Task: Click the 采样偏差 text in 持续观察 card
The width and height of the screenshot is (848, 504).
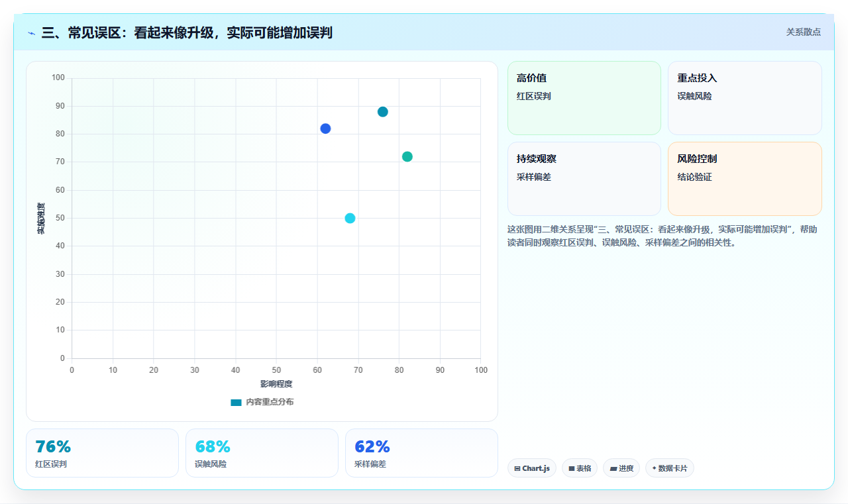Action: click(x=534, y=177)
